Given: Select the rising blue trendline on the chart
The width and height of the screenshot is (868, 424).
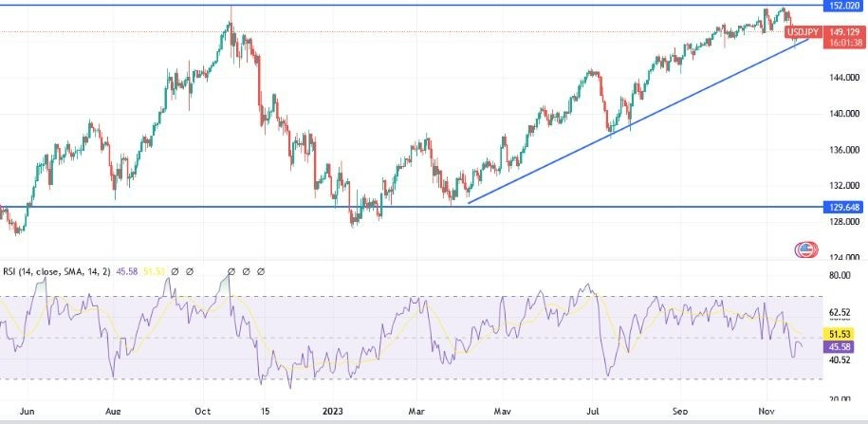Looking at the screenshot, I should tap(637, 121).
